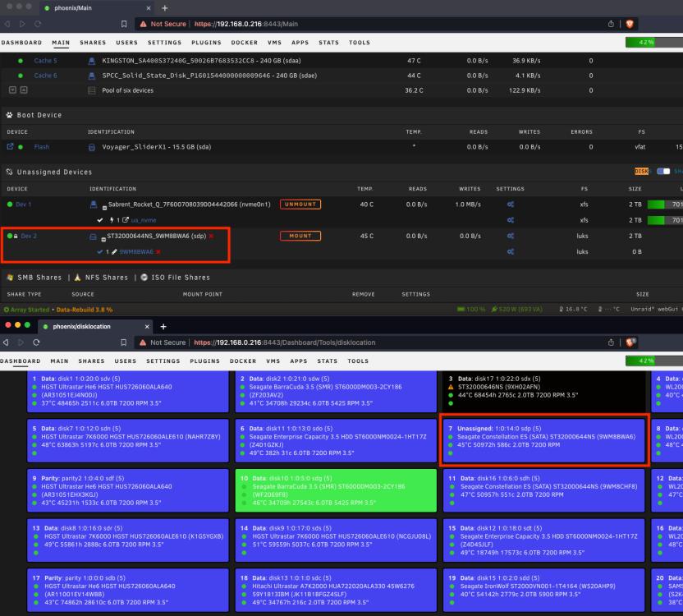Click the disk icon beside SPCC Cache 6

click(92, 76)
